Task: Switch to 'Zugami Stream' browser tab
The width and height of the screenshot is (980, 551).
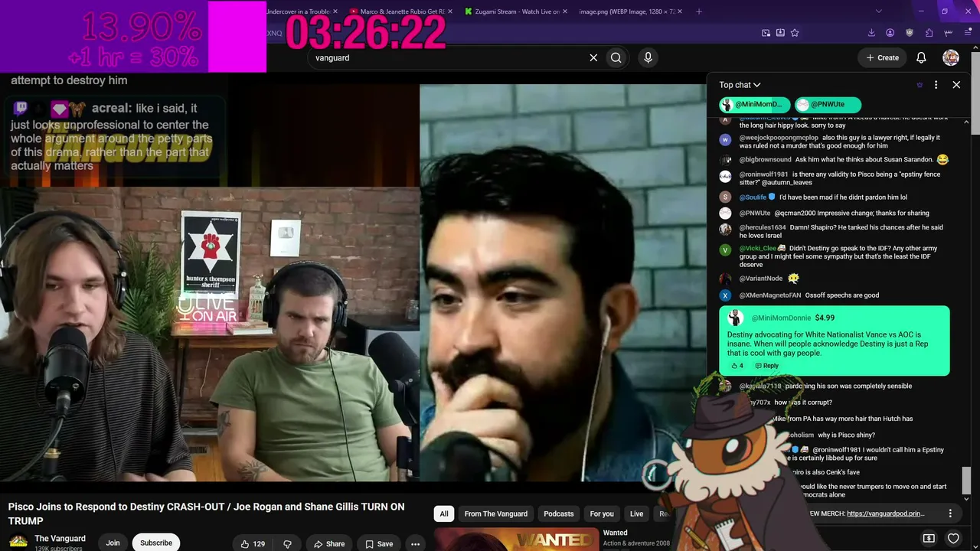Action: point(518,11)
